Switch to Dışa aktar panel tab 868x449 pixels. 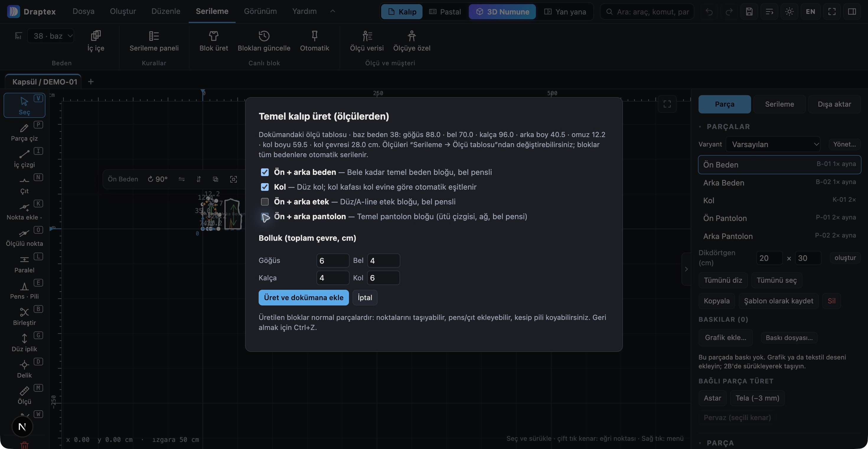834,104
